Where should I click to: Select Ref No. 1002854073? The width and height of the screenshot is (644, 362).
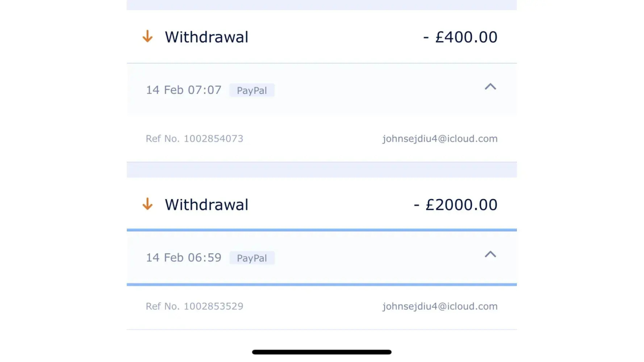195,139
